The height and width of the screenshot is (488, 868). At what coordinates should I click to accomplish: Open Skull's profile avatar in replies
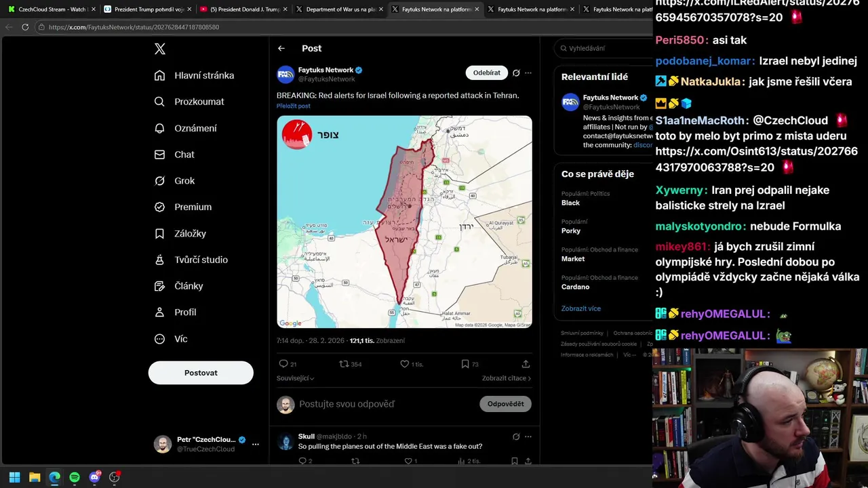(285, 442)
